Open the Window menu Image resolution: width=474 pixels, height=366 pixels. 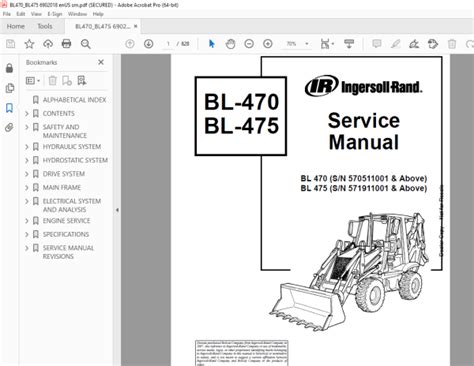click(x=77, y=14)
